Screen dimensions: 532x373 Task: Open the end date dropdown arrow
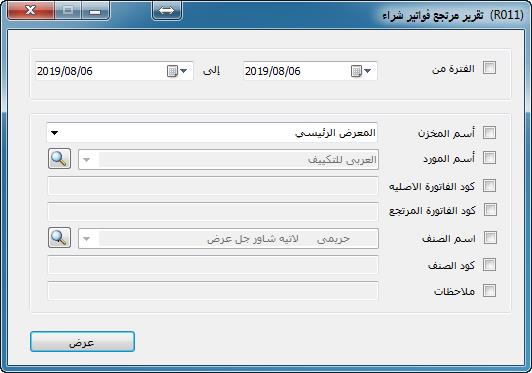184,71
